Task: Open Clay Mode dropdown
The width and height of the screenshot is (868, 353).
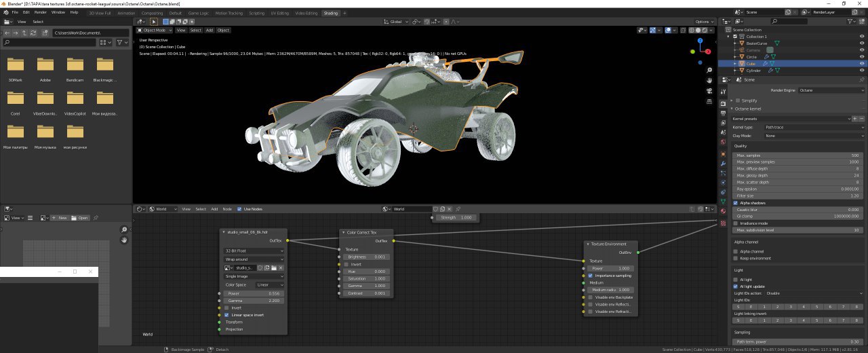Action: 814,136
